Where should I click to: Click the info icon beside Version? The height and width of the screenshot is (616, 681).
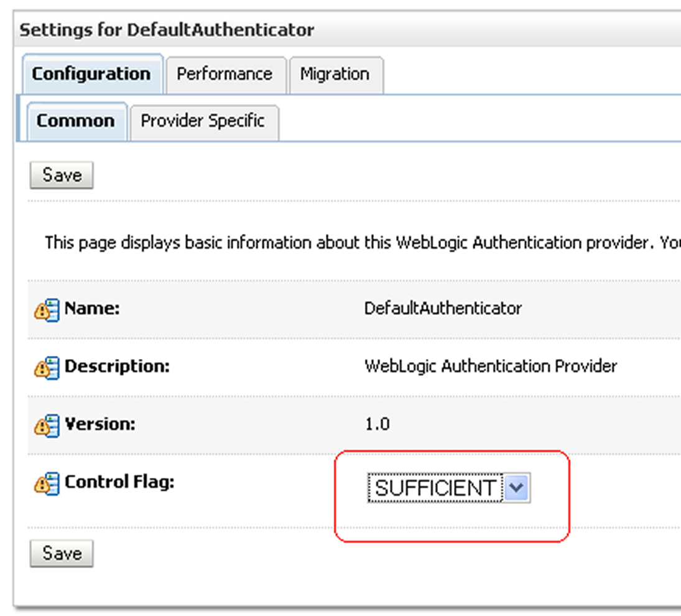click(47, 426)
